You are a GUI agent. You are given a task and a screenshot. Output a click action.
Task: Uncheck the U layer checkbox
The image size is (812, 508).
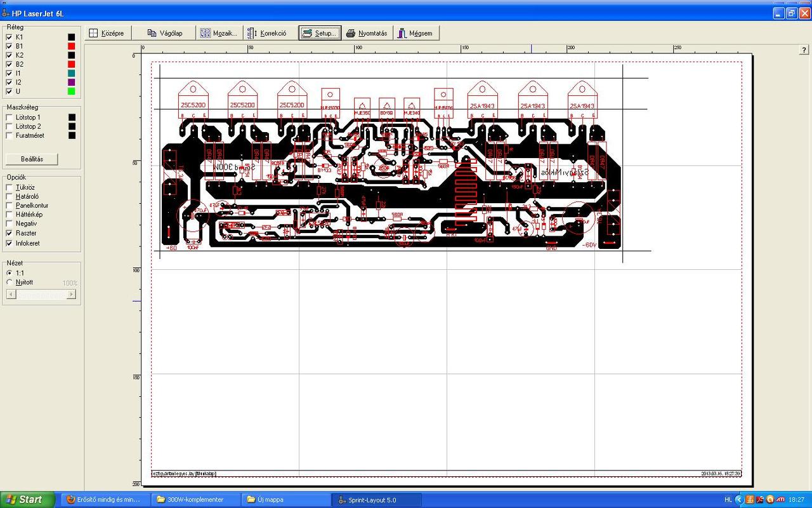9,91
